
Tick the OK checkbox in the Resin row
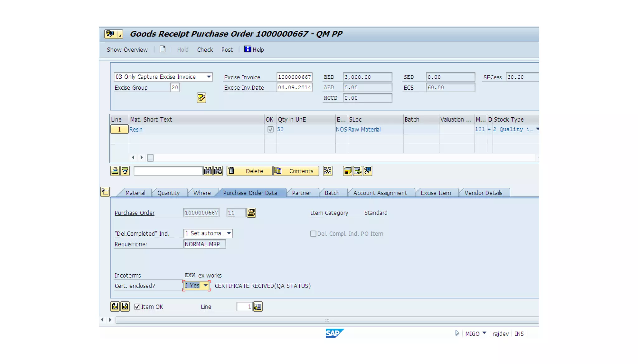(270, 129)
